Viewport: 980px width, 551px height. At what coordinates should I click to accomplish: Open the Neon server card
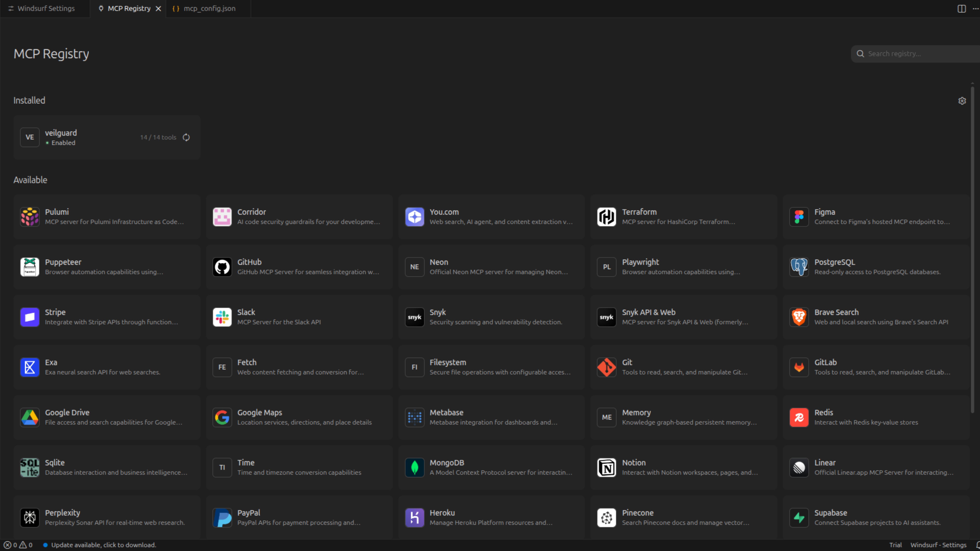pos(491,267)
